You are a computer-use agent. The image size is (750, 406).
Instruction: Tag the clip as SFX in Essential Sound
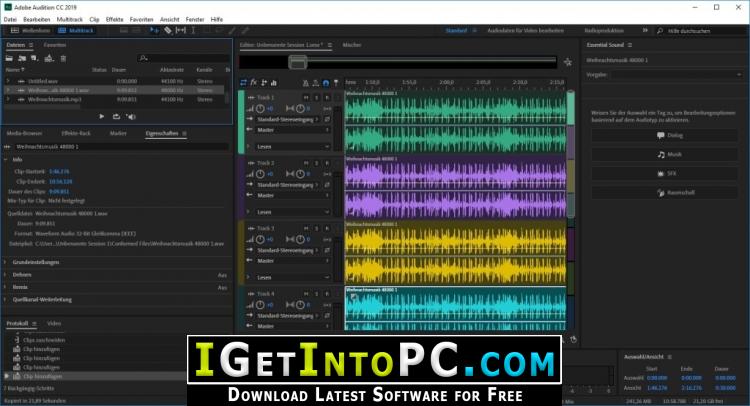tap(664, 174)
